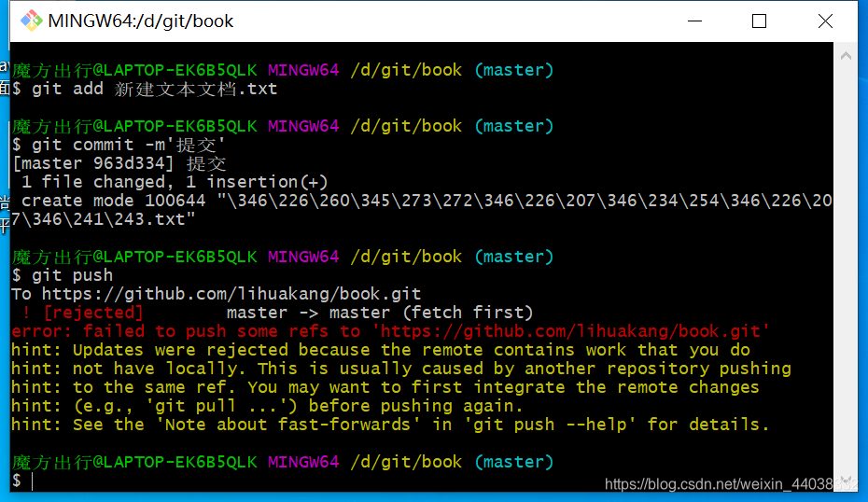Click the last empty '$' prompt input line

coord(422,481)
